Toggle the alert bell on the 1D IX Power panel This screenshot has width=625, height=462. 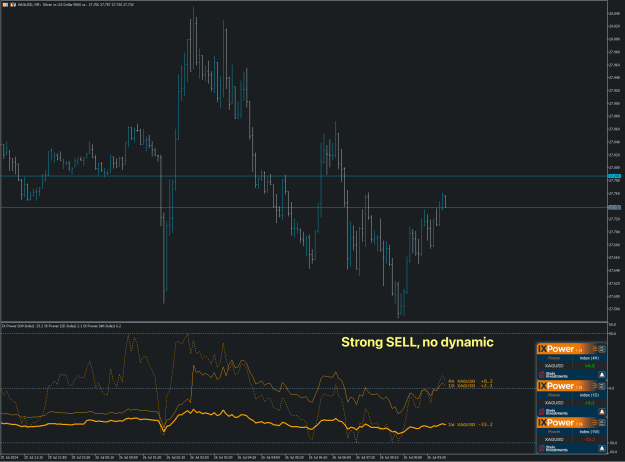(x=602, y=412)
